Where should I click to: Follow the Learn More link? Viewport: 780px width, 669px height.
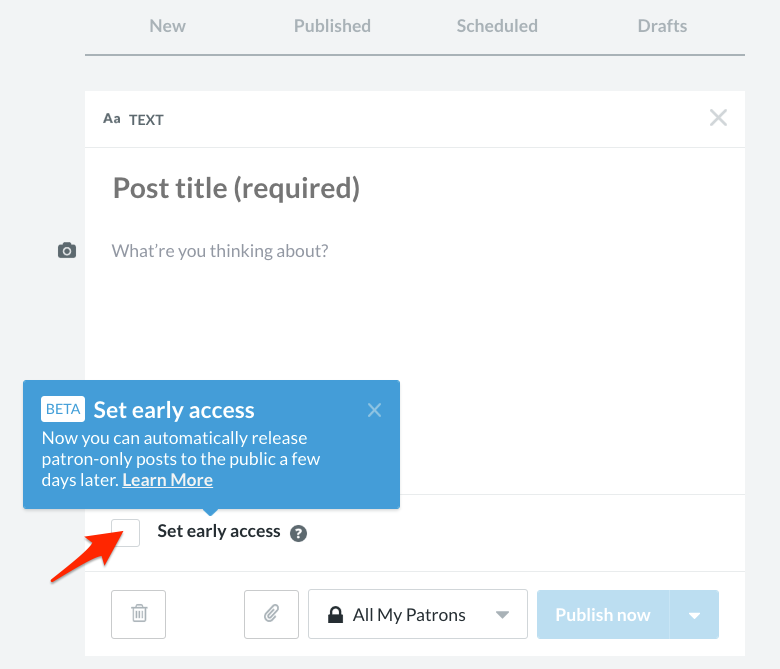pos(167,480)
